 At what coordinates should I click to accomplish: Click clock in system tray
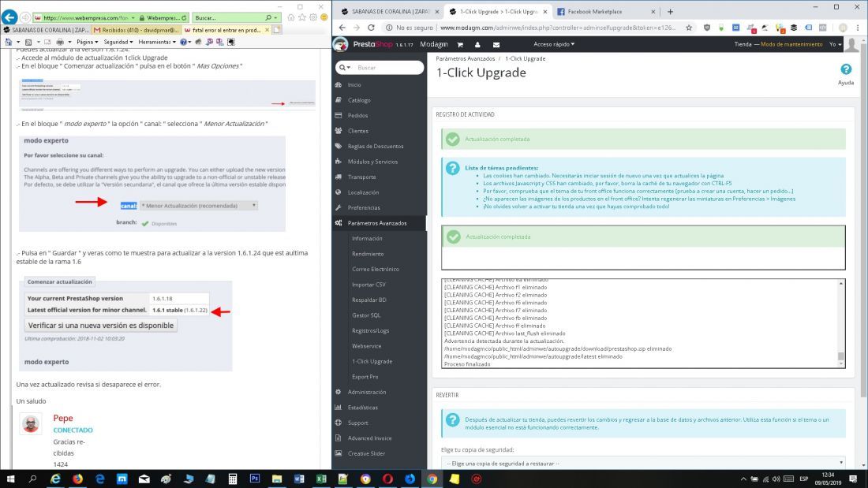coord(827,479)
